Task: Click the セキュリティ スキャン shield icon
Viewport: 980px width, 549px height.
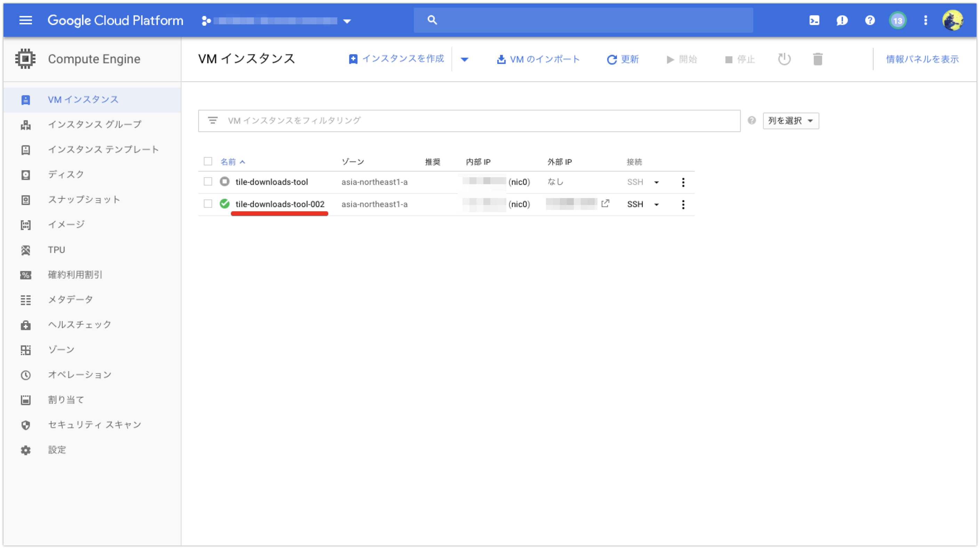Action: [x=25, y=425]
